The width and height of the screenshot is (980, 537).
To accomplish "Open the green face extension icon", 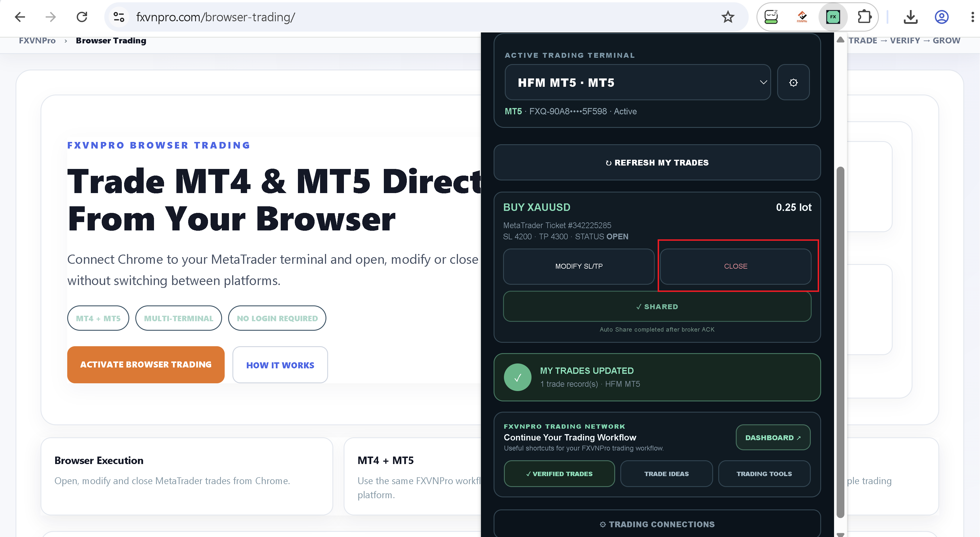I will (x=771, y=17).
